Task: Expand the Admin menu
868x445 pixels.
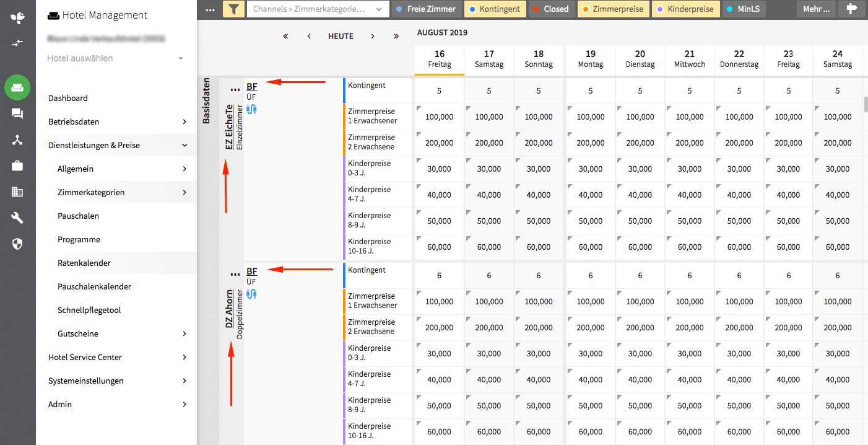Action: [116, 404]
